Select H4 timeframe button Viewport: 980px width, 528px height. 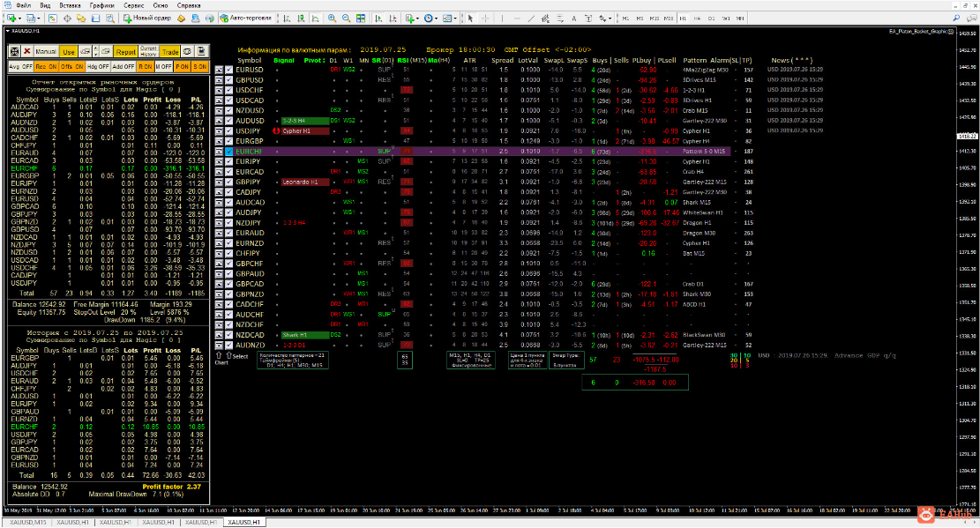click(x=697, y=19)
